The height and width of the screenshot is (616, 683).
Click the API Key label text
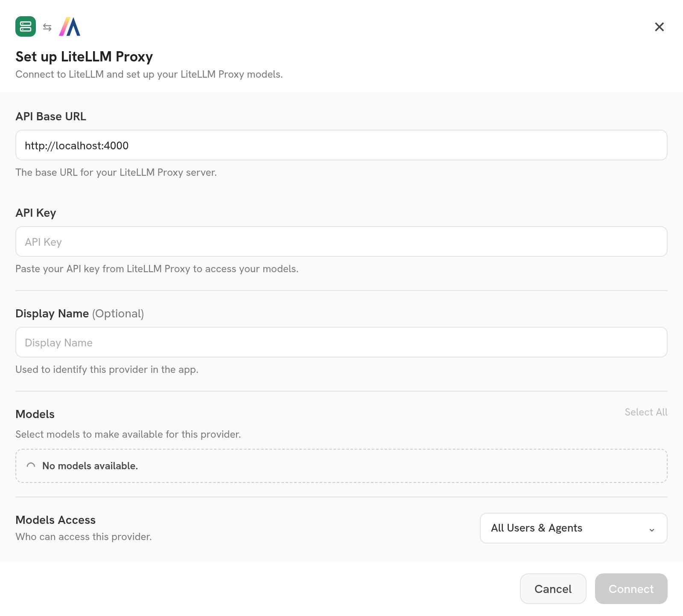click(36, 213)
